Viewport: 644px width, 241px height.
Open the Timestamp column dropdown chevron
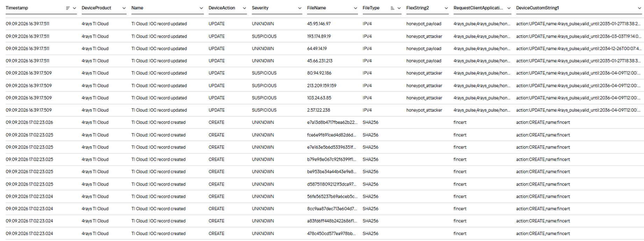coord(74,8)
